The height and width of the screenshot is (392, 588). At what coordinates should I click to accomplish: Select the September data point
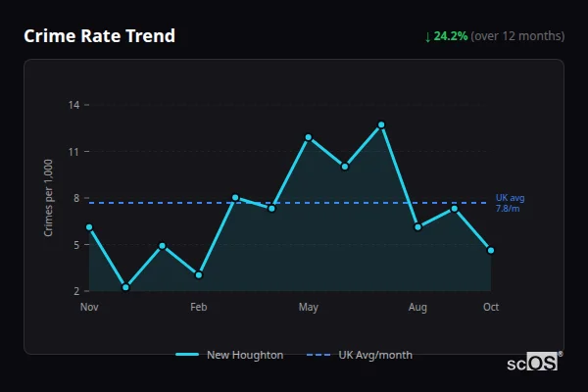pyautogui.click(x=455, y=209)
